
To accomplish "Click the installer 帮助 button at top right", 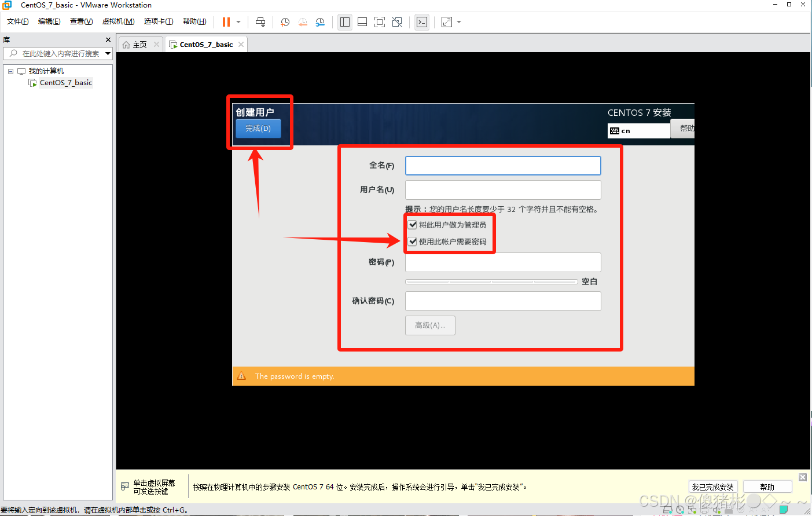I will coord(684,129).
